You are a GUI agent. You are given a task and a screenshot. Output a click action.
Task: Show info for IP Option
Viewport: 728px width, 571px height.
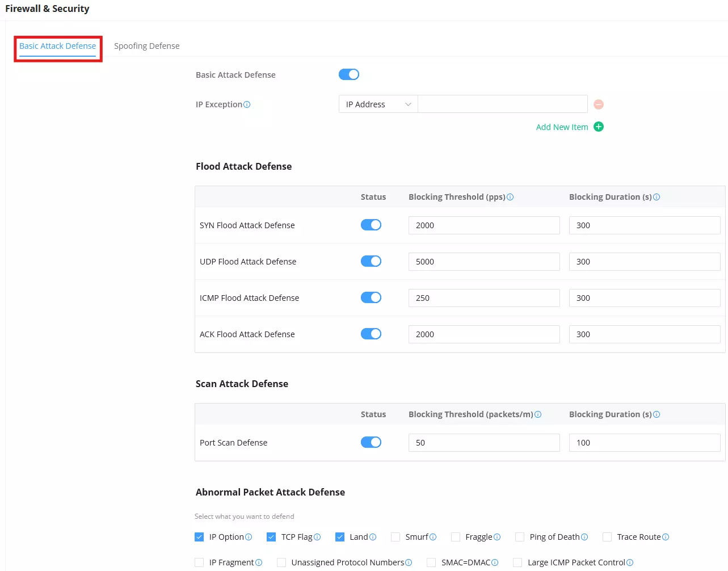click(x=249, y=537)
